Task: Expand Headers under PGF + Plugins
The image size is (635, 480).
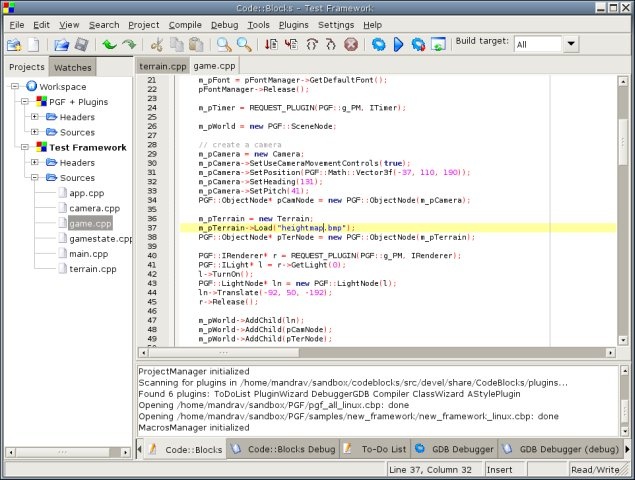Action: coord(34,117)
